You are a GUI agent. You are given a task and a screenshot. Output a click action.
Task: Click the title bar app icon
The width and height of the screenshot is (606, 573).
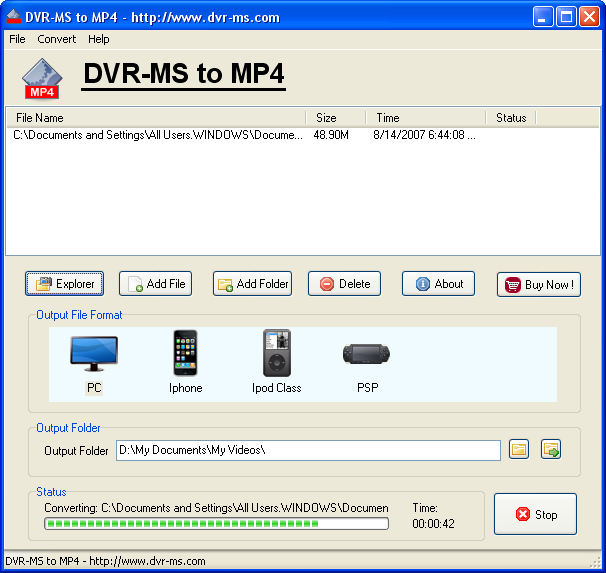click(14, 17)
